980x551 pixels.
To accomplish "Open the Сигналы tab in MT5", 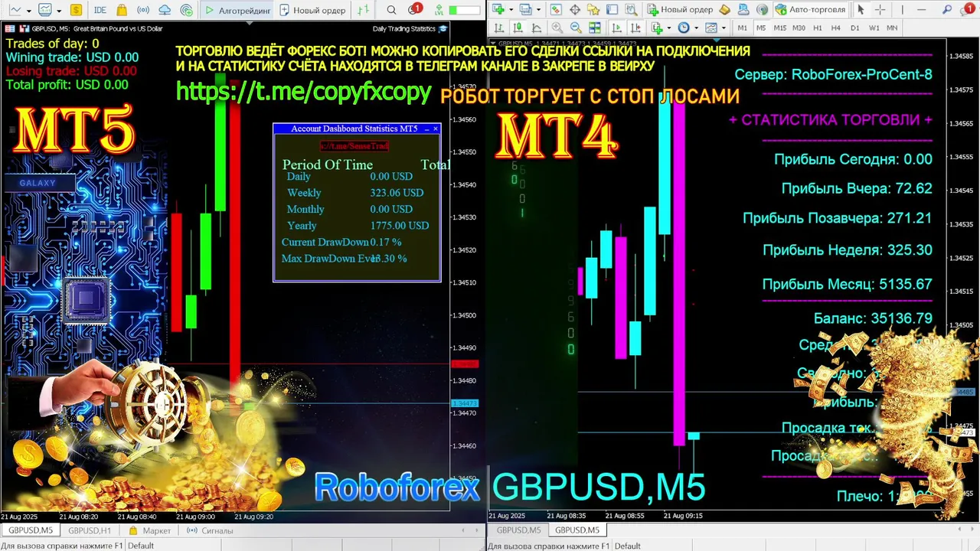I will point(210,530).
